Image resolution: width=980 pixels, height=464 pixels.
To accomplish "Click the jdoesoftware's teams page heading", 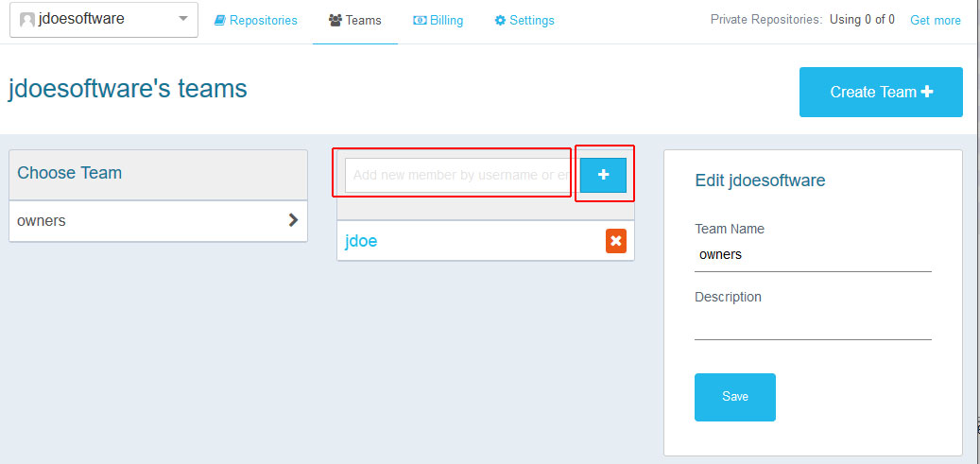I will [128, 89].
